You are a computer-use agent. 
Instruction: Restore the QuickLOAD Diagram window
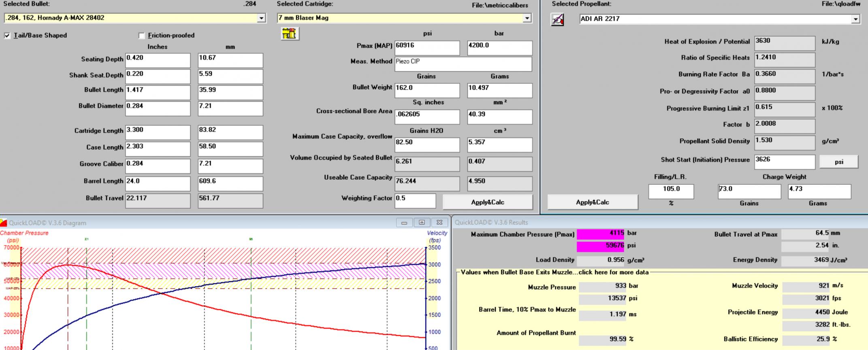[x=422, y=223]
